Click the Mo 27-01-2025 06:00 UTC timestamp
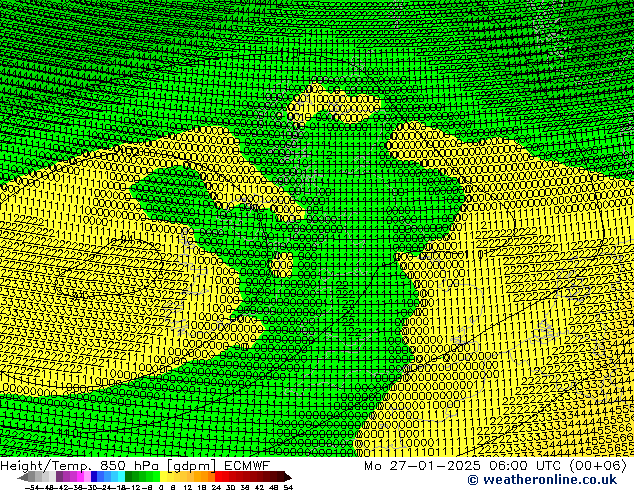This screenshot has width=634, height=490. (495, 465)
